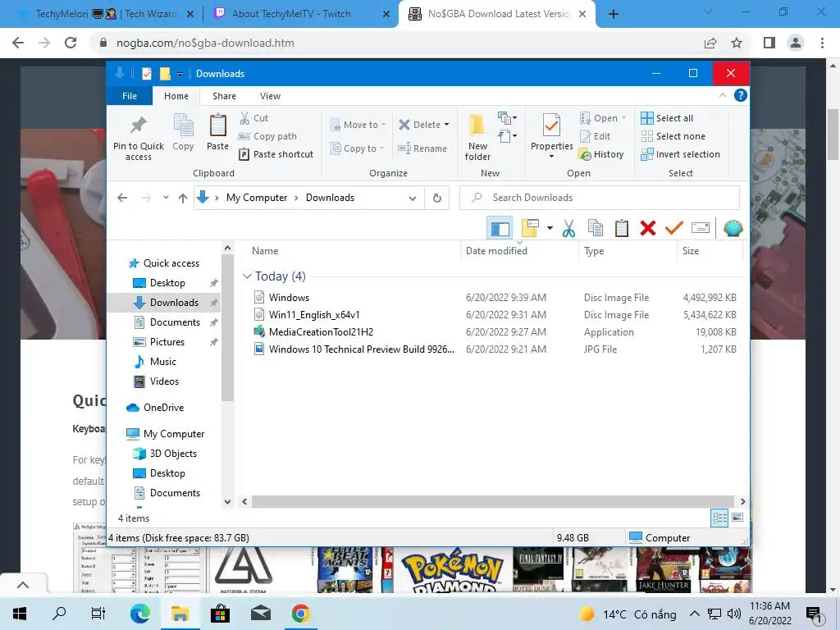Image resolution: width=840 pixels, height=630 pixels.
Task: Bookmark this page with the star icon
Action: click(x=737, y=43)
